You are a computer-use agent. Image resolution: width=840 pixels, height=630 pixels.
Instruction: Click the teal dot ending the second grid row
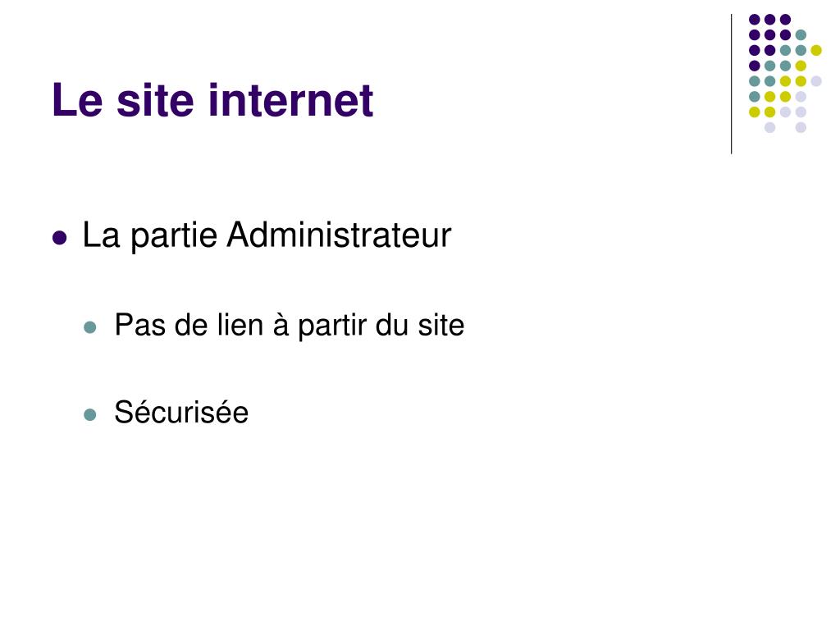click(801, 35)
